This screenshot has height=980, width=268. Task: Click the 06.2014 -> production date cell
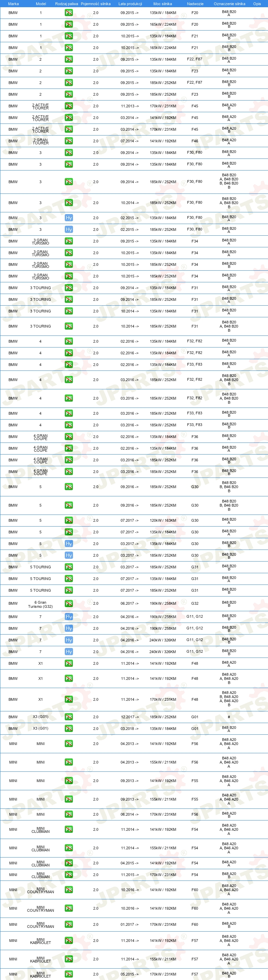point(130,815)
